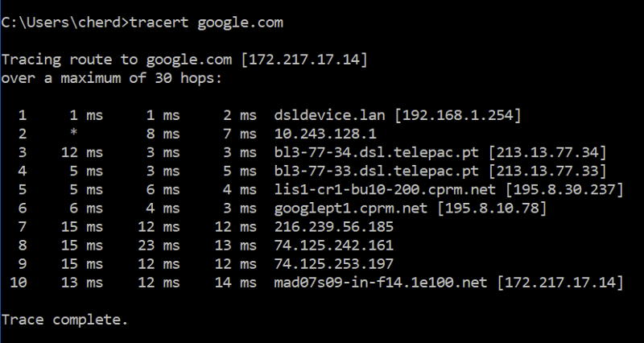Screen dimensions: 644x343
Task: Click the [195.8.30.237] IP address
Action: 565,189
